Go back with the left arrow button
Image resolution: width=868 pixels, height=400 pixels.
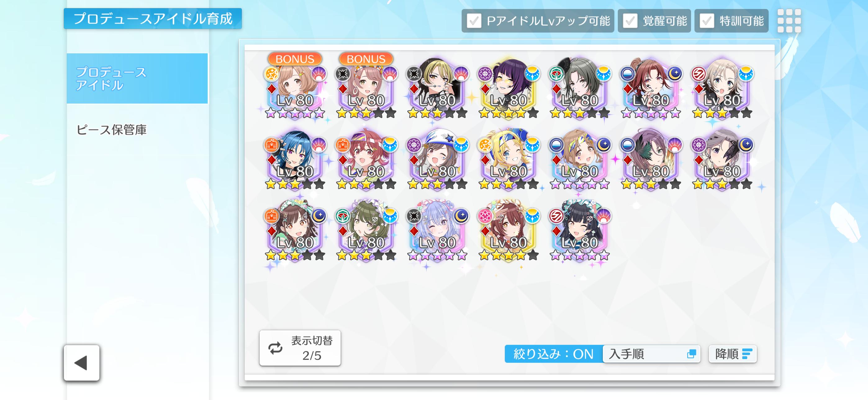tap(82, 362)
